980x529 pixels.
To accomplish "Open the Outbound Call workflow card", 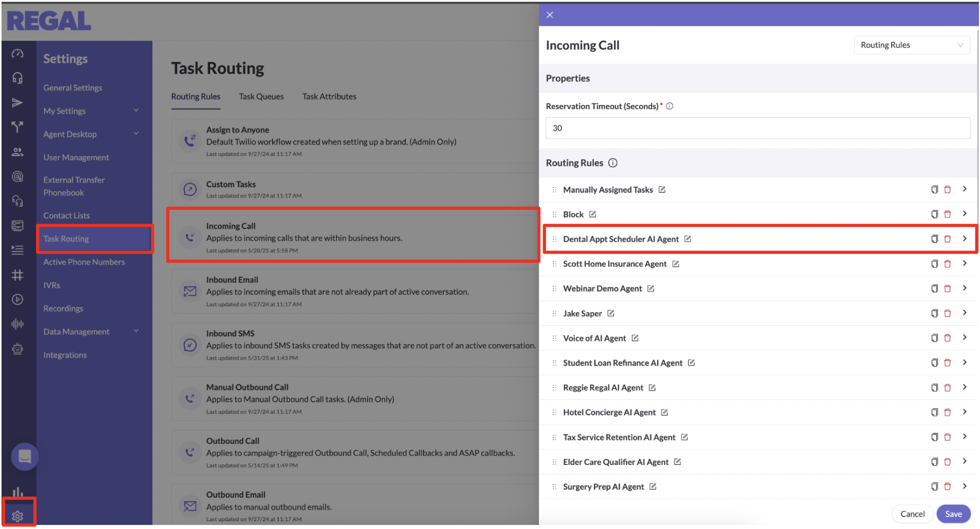I will [355, 453].
